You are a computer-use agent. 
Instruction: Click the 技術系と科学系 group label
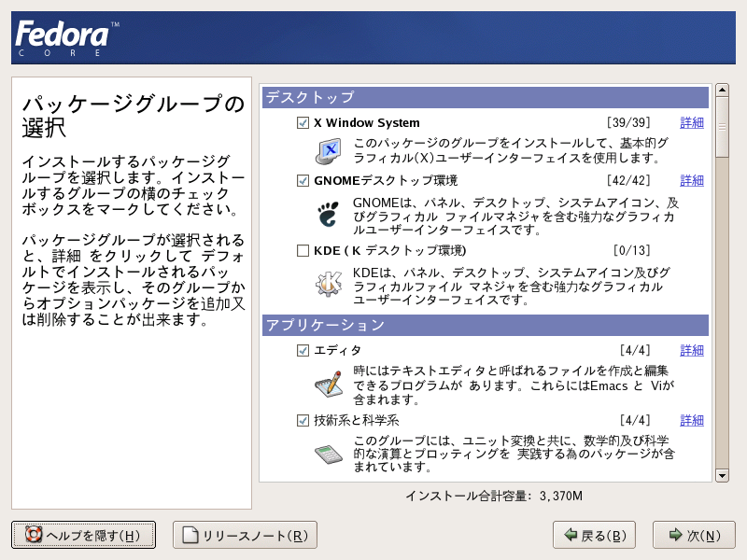pyautogui.click(x=357, y=421)
